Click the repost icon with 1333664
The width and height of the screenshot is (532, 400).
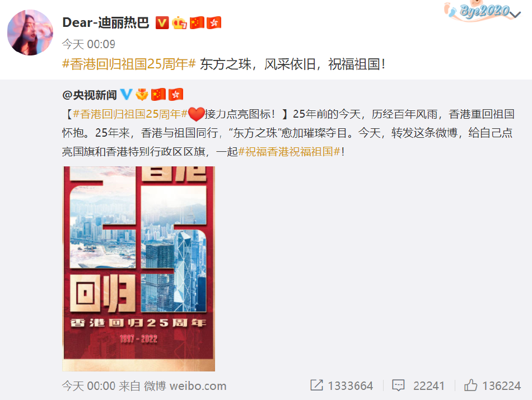342,386
